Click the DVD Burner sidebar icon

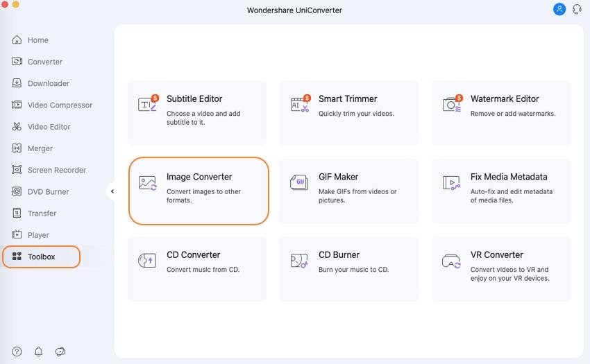(17, 191)
